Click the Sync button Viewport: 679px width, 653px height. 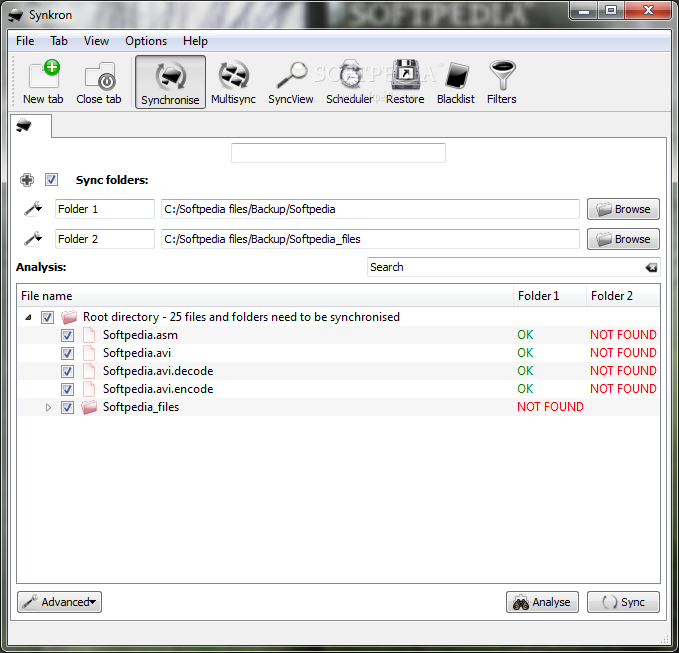click(x=623, y=602)
